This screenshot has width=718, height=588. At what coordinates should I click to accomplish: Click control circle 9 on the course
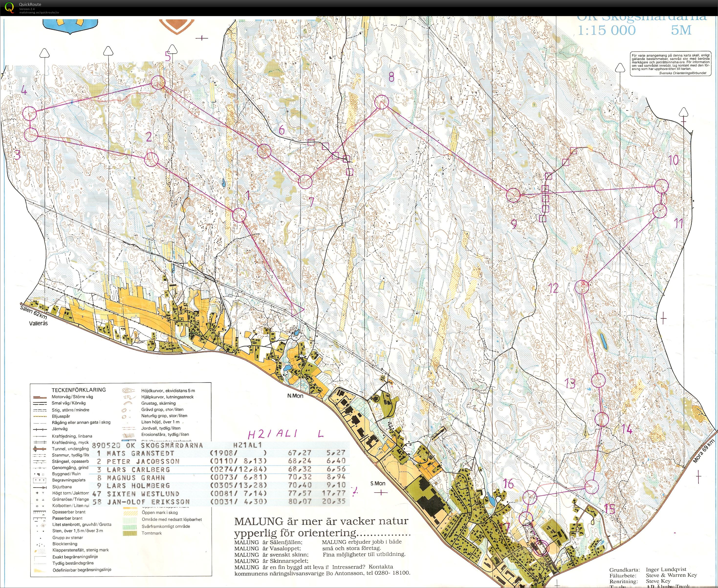[x=513, y=195]
